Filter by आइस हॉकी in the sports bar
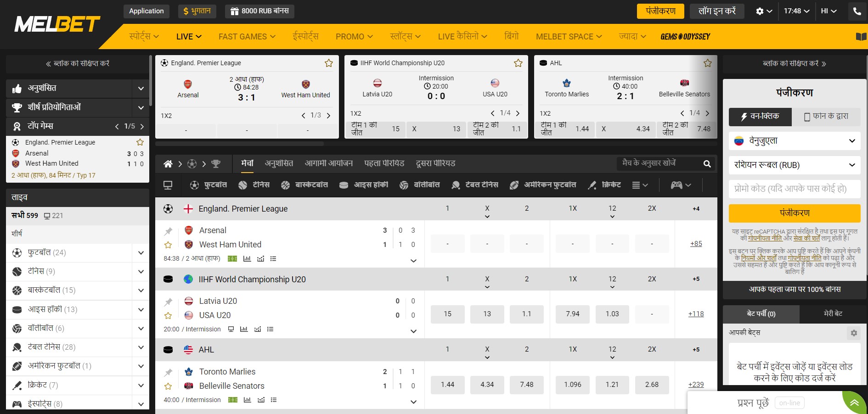 364,185
